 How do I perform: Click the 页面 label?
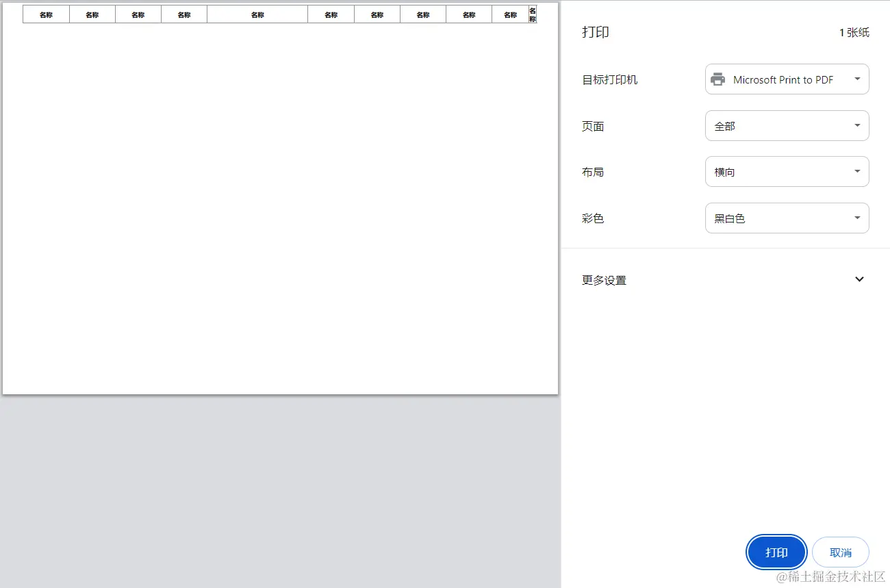(593, 126)
